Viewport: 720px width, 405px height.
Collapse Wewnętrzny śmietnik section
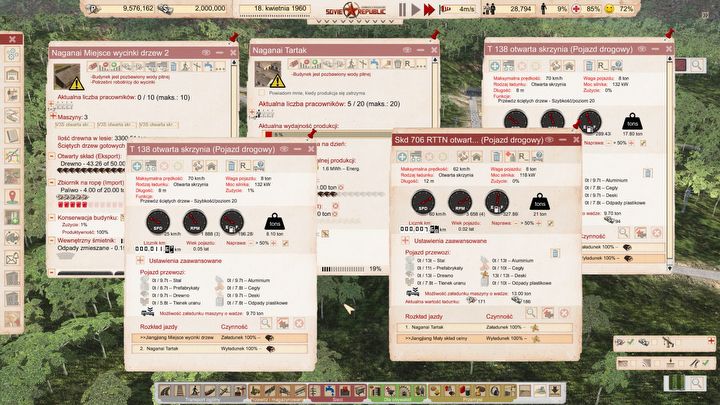(52, 241)
